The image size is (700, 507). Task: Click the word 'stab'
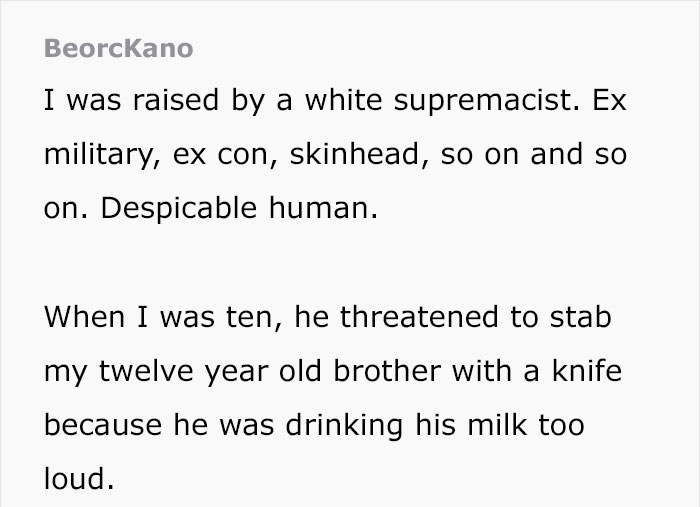click(x=580, y=317)
